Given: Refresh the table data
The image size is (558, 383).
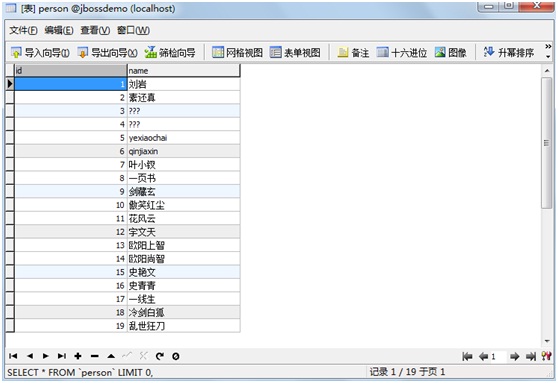Looking at the screenshot, I should 160,356.
